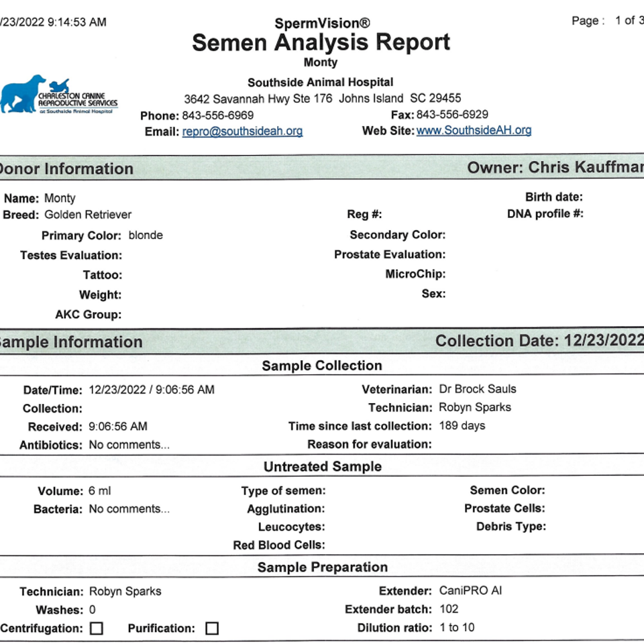Click the 'Untreated Sample' subsection heading
The height and width of the screenshot is (644, 644).
click(x=323, y=467)
